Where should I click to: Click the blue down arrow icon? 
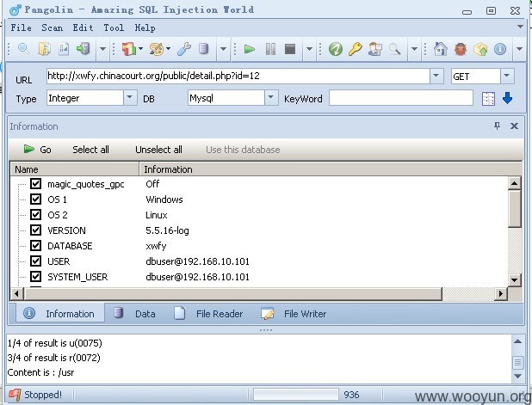pyautogui.click(x=507, y=98)
